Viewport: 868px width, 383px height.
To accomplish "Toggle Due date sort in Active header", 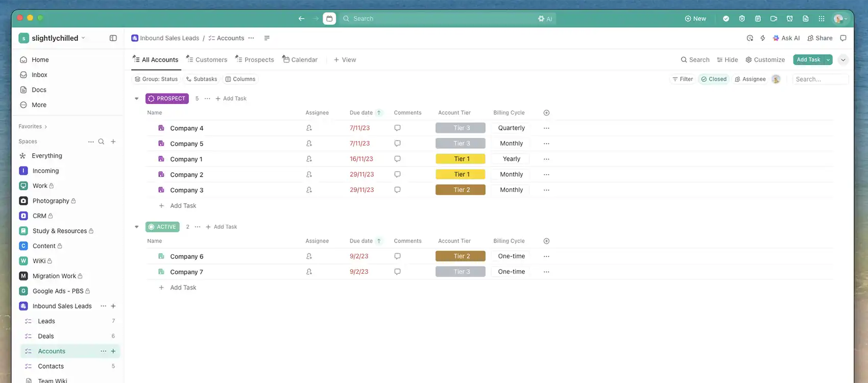I will (x=379, y=241).
